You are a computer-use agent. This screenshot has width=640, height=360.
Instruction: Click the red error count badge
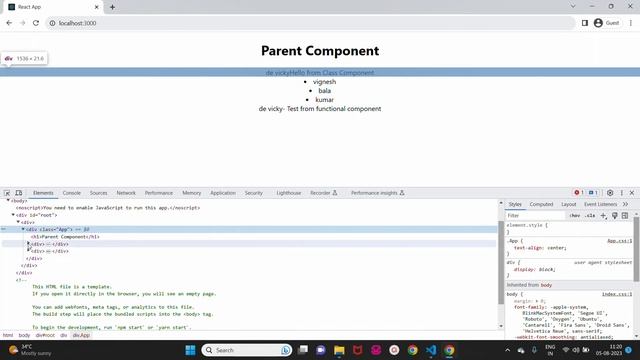click(578, 193)
